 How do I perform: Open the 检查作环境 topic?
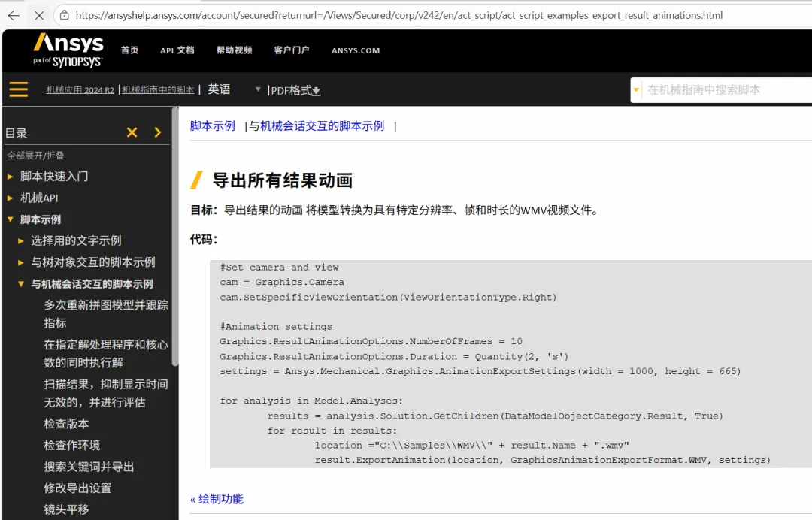click(x=72, y=446)
